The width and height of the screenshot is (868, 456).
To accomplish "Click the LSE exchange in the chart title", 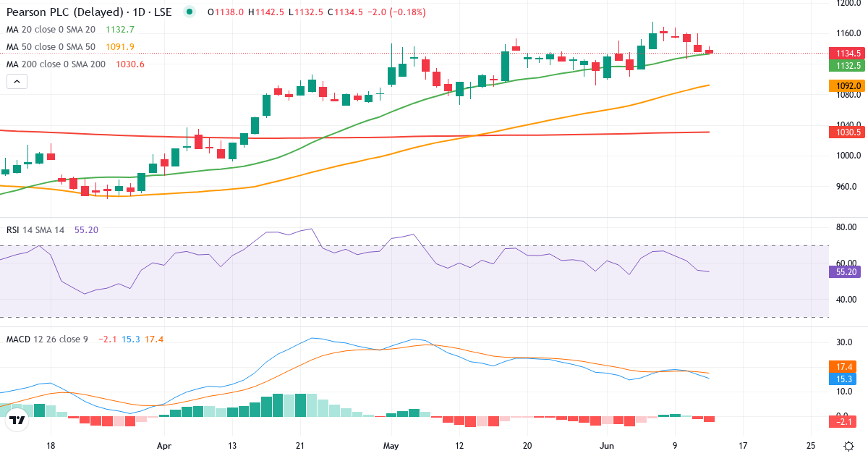I will (x=162, y=12).
